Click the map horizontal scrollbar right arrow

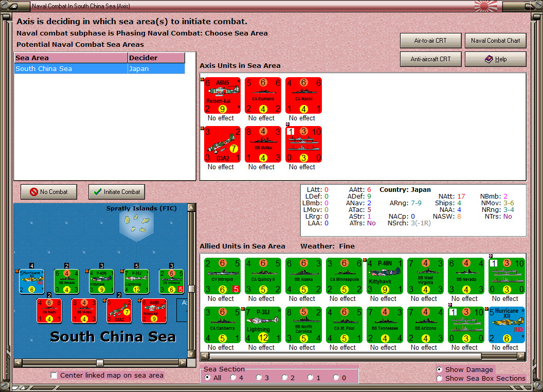coord(183,363)
